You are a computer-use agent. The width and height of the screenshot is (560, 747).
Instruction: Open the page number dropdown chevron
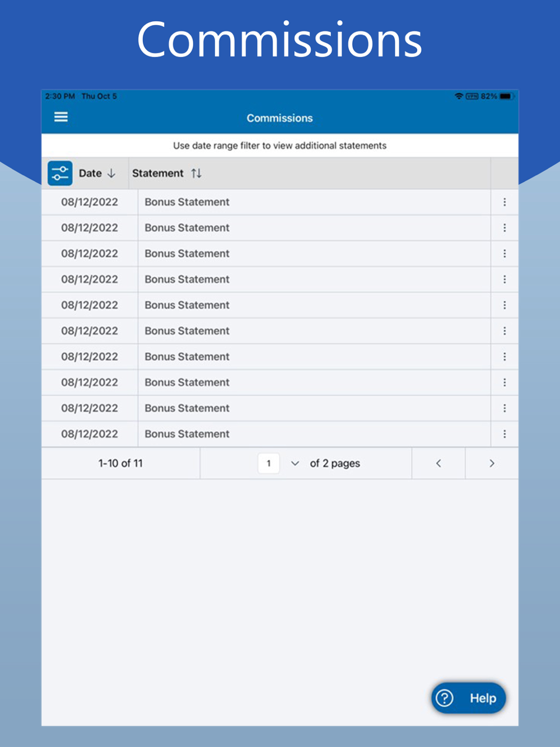[295, 463]
